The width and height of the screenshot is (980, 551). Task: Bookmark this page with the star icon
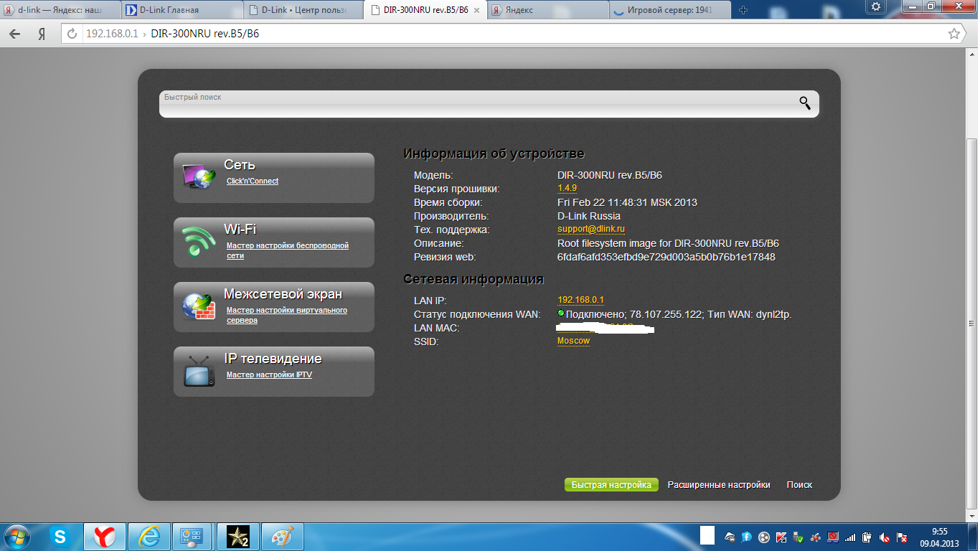point(953,34)
